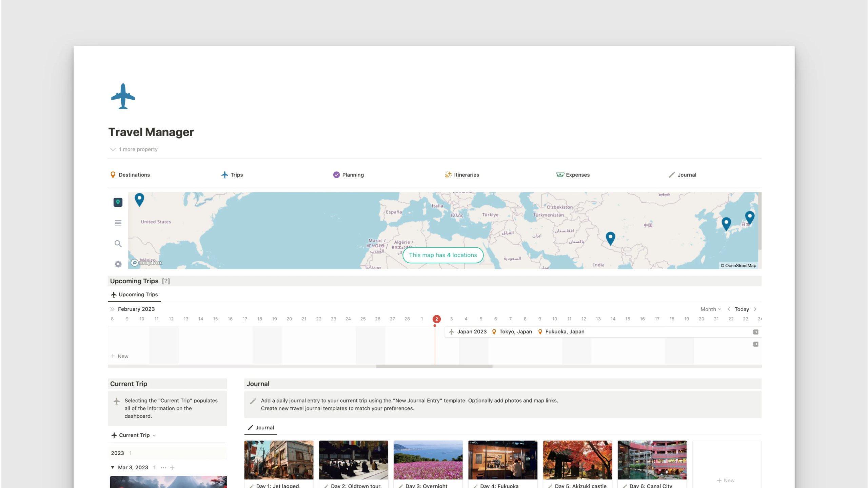Viewport: 868px width, 488px height.
Task: Open the Day 1: Jet lagged journal thumbnail
Action: coord(279,460)
